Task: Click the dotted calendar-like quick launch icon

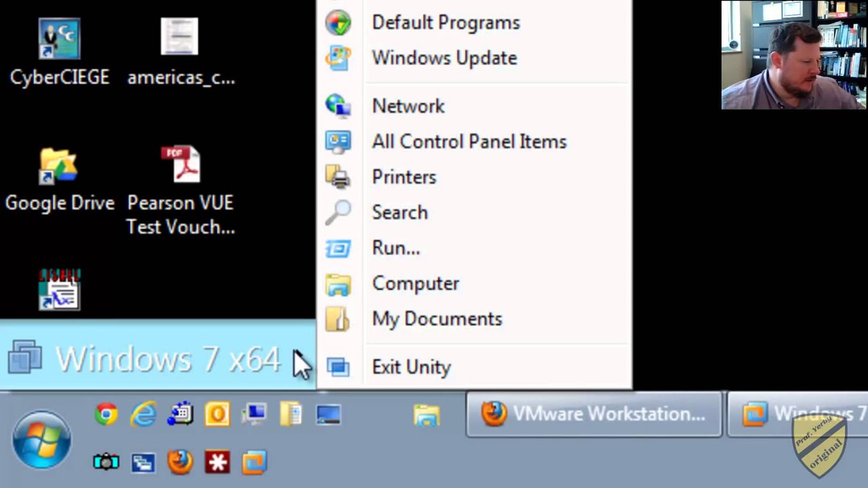Action: [180, 413]
